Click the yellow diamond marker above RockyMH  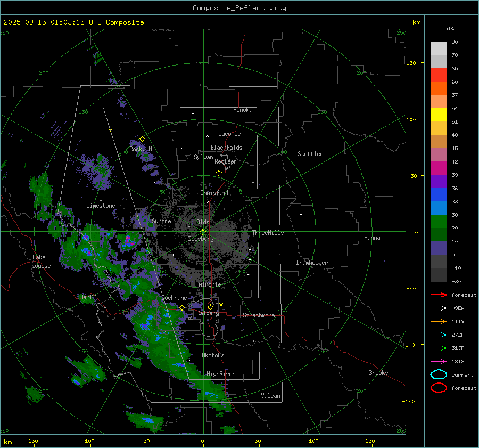pos(142,139)
